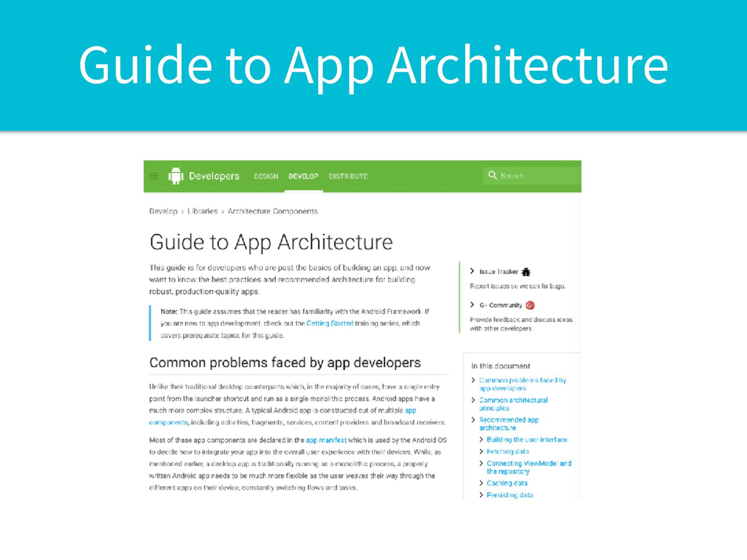Image resolution: width=747 pixels, height=560 pixels.
Task: Click chevron next to Recommended app architecture
Action: 473,420
